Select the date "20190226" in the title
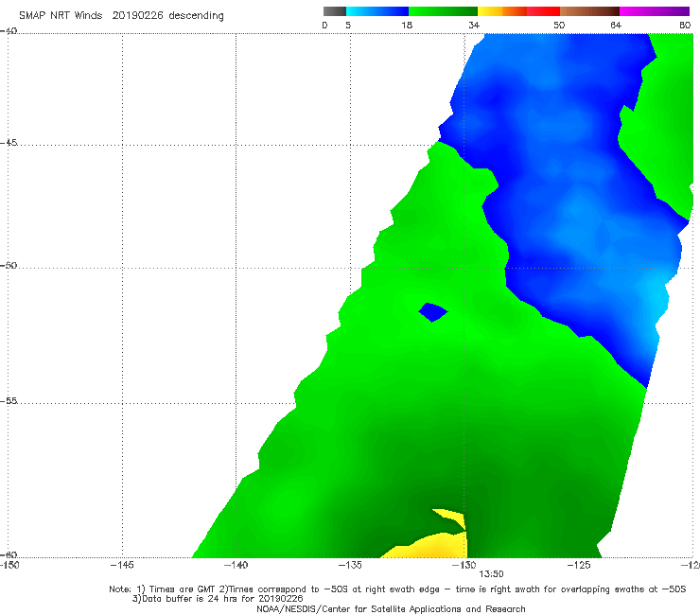 click(x=137, y=15)
